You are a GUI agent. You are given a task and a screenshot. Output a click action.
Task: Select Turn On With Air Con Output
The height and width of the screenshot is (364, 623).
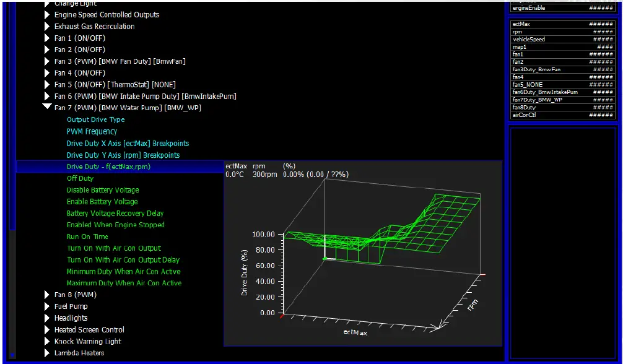113,248
